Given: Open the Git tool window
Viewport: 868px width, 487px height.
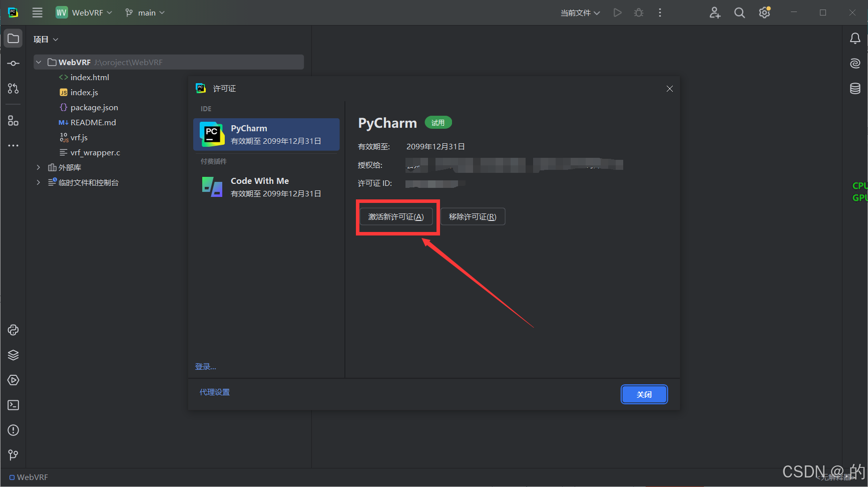Looking at the screenshot, I should pyautogui.click(x=14, y=455).
